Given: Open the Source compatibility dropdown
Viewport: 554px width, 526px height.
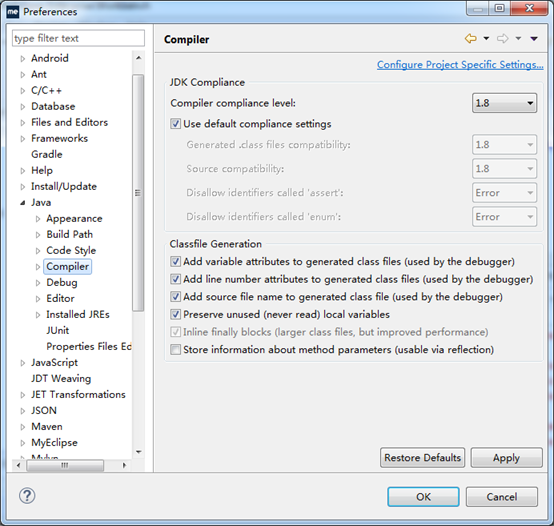Looking at the screenshot, I should [504, 169].
